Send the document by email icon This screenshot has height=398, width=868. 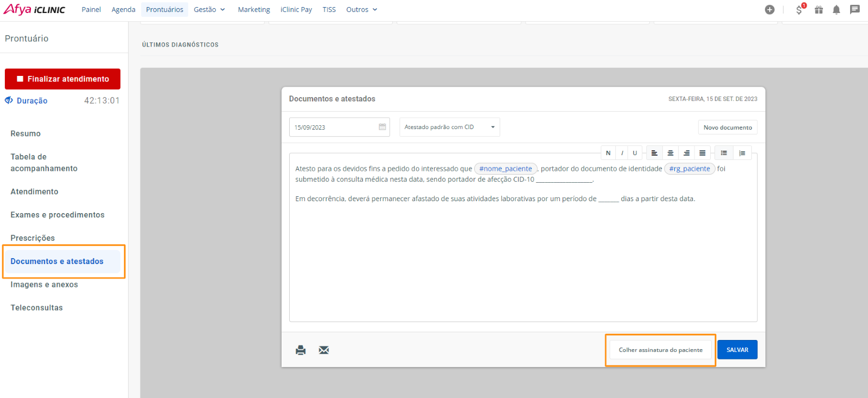coord(324,350)
